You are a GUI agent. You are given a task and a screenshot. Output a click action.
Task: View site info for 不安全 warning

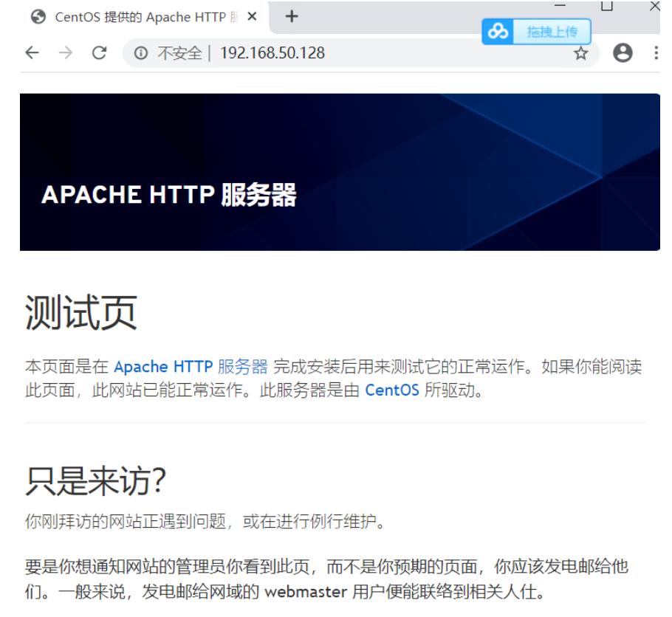[x=140, y=53]
